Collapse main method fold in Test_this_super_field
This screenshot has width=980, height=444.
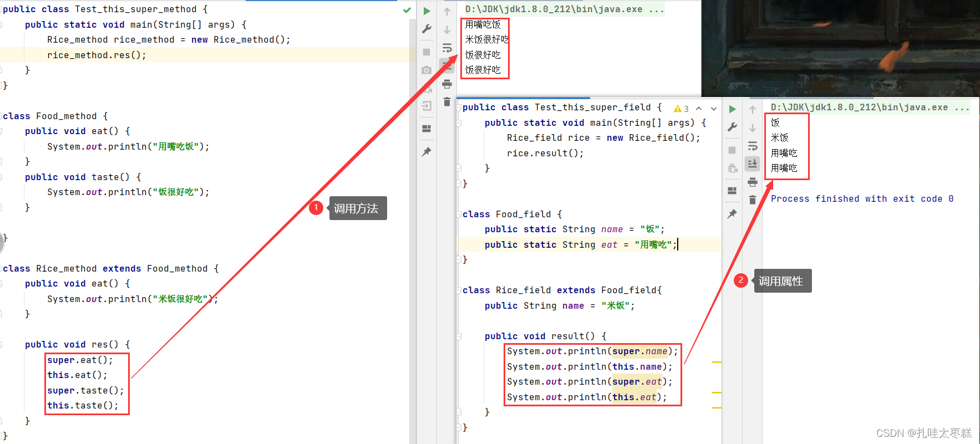459,123
